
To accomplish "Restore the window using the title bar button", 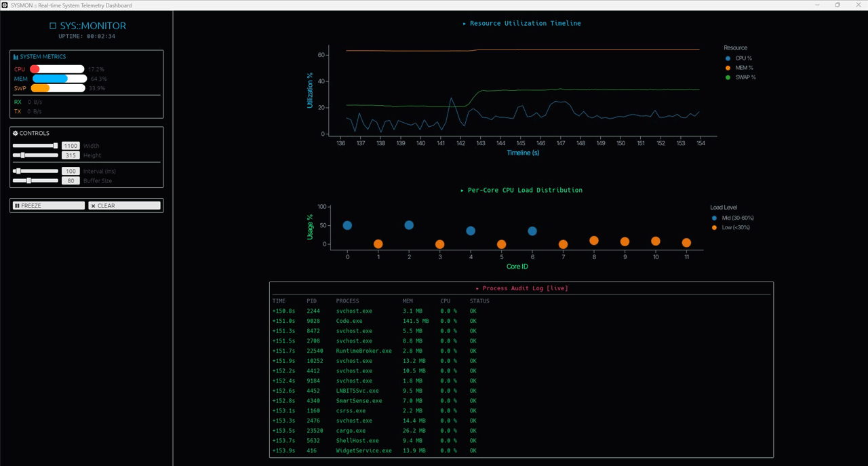I will click(837, 5).
